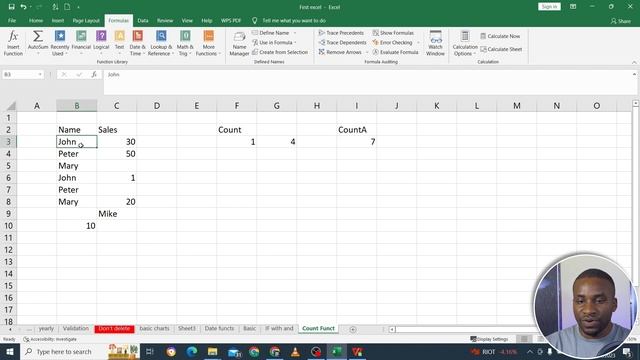The image size is (640, 360).
Task: Select the cell containing Mike
Action: [x=117, y=213]
